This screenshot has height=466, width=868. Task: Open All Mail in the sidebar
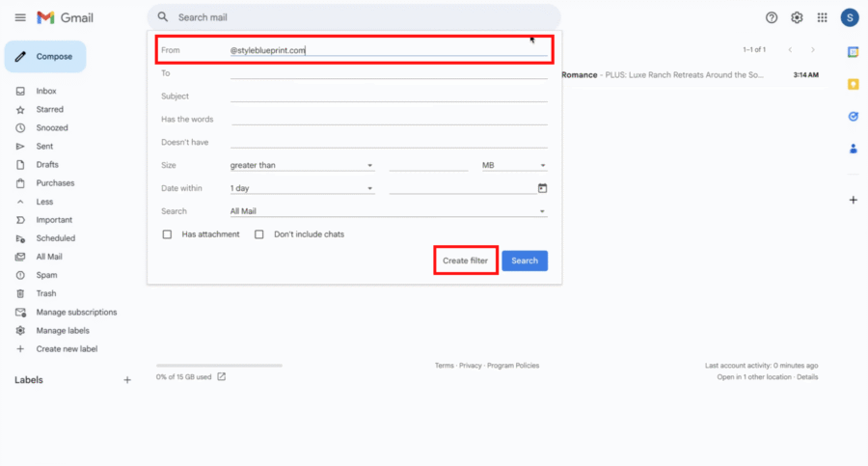pos(49,257)
